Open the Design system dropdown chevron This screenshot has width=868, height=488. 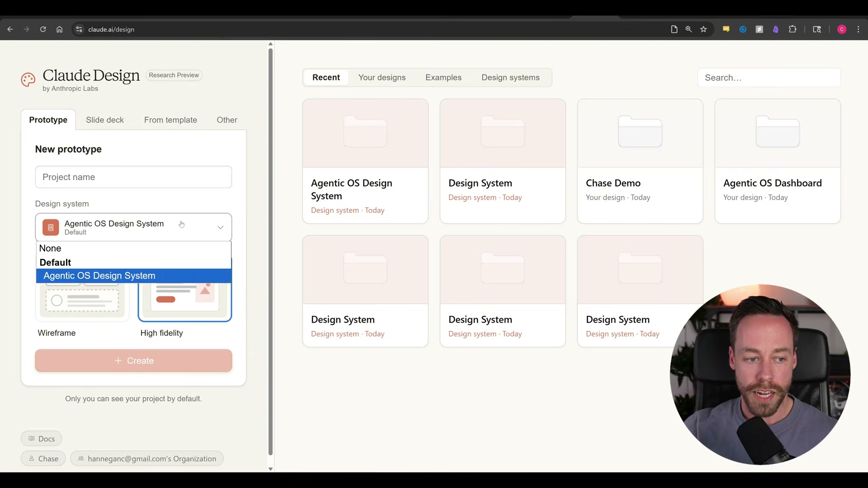[x=220, y=227]
